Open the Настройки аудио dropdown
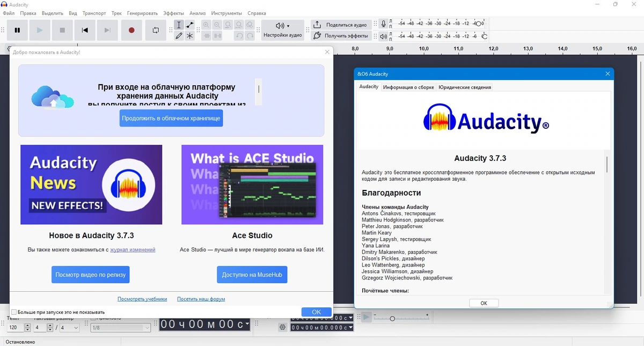Image resolution: width=644 pixels, height=346 pixels. point(283,30)
